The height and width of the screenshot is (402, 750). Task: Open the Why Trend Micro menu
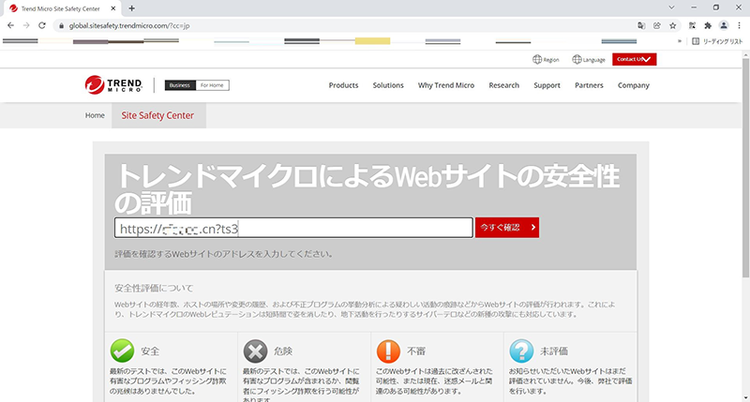pyautogui.click(x=446, y=85)
